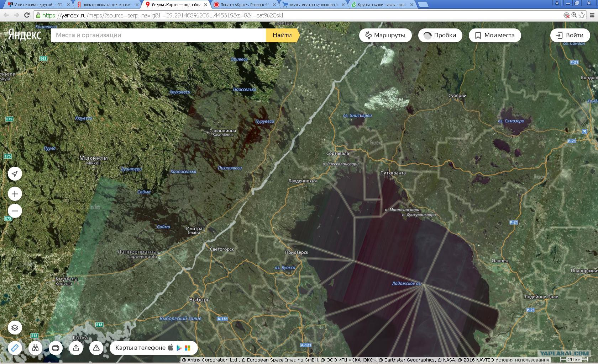The image size is (598, 364).
Task: Open the map layers switcher
Action: [x=15, y=328]
